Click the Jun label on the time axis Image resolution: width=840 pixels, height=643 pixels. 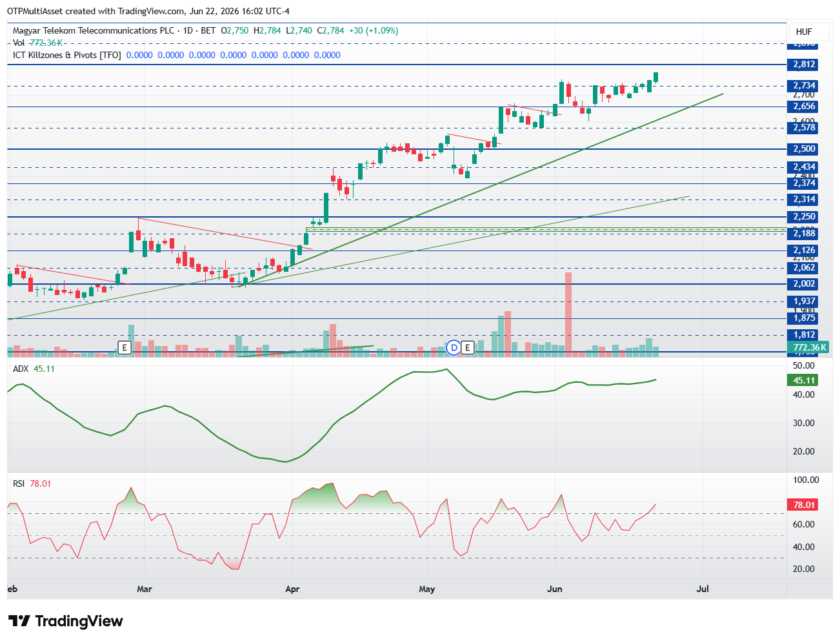pos(554,589)
